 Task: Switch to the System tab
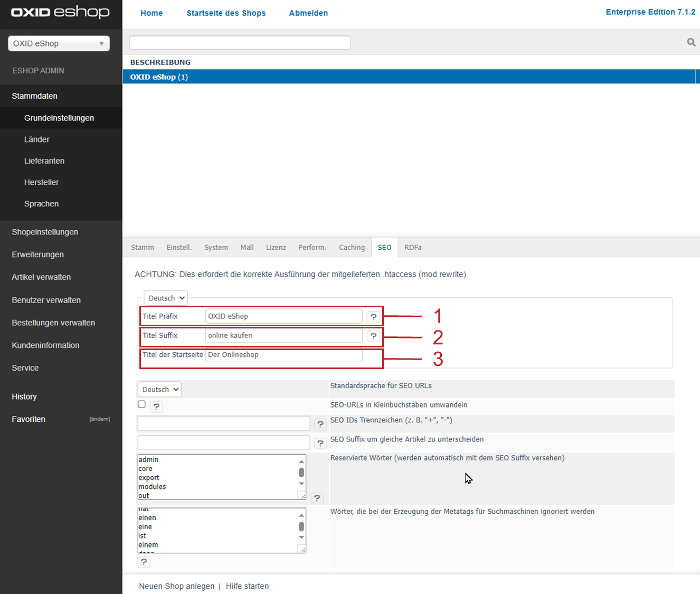click(216, 247)
